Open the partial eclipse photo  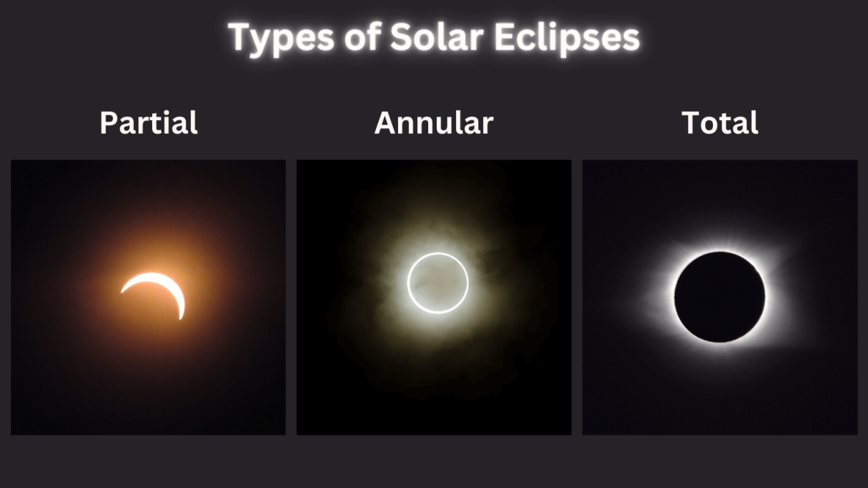point(149,297)
